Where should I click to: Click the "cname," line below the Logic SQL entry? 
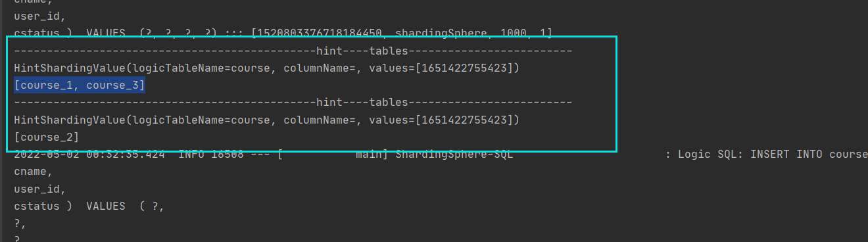[x=34, y=171]
